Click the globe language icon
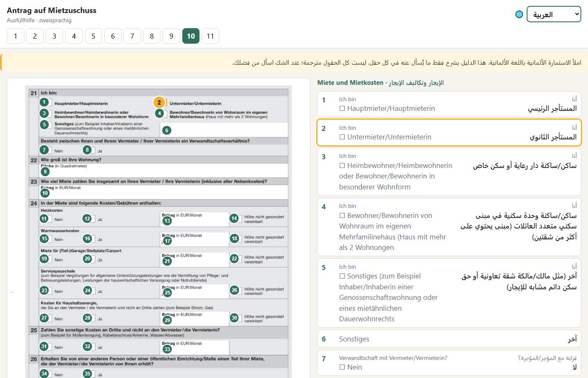 tap(519, 14)
